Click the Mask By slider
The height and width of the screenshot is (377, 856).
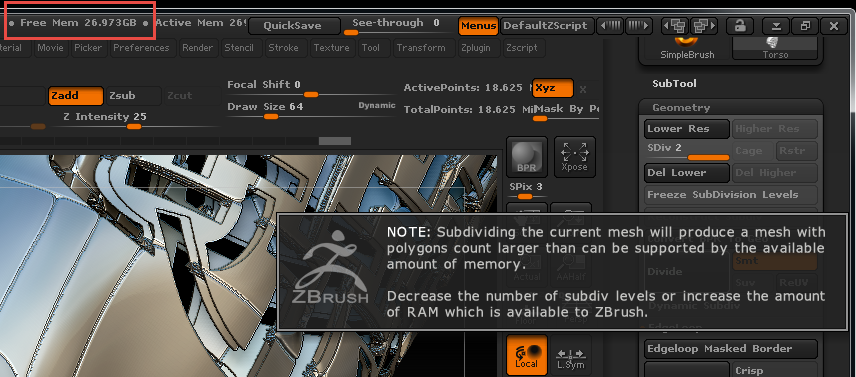click(566, 113)
